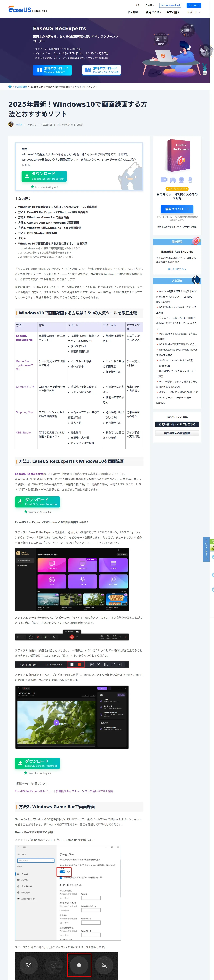Open 詳しくはこちら > link

(177, 269)
